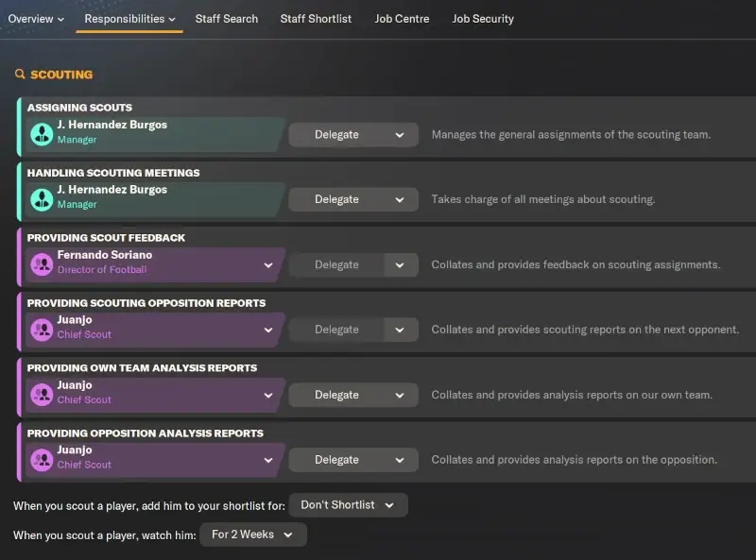View the Job Security tab

point(483,19)
